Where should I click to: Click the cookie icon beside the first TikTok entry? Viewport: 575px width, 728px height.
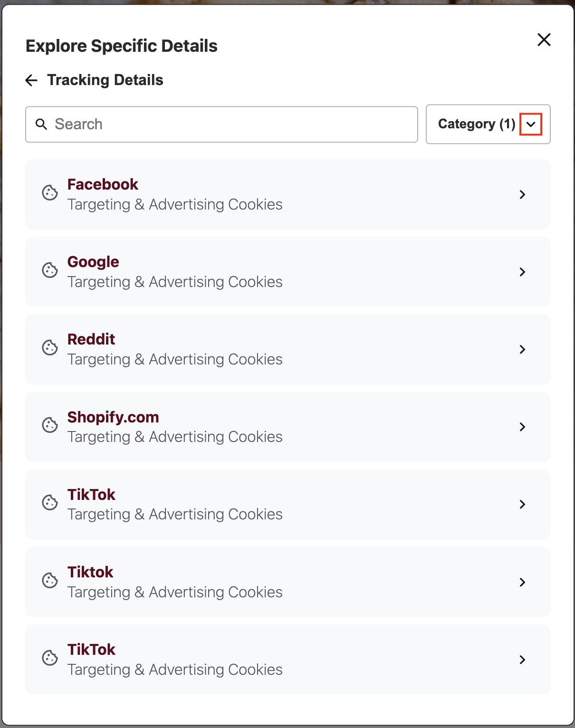point(50,503)
